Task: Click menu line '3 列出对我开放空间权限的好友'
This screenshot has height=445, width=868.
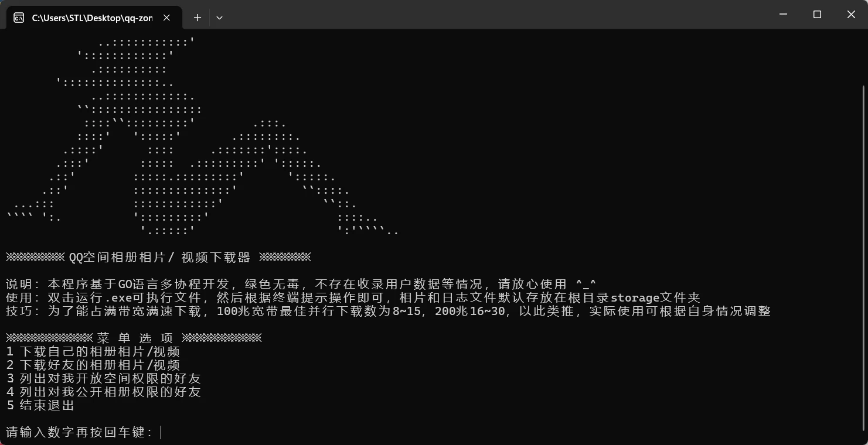Action: click(104, 379)
